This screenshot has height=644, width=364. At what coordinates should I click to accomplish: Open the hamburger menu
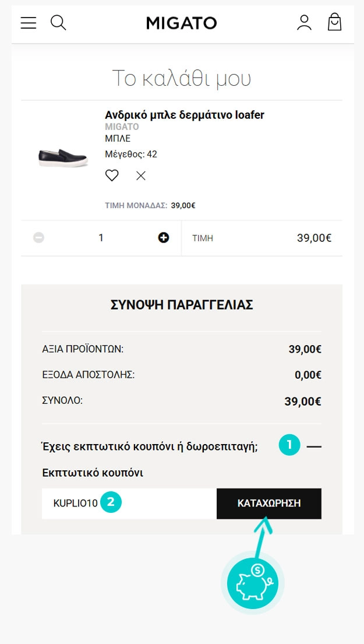(29, 23)
